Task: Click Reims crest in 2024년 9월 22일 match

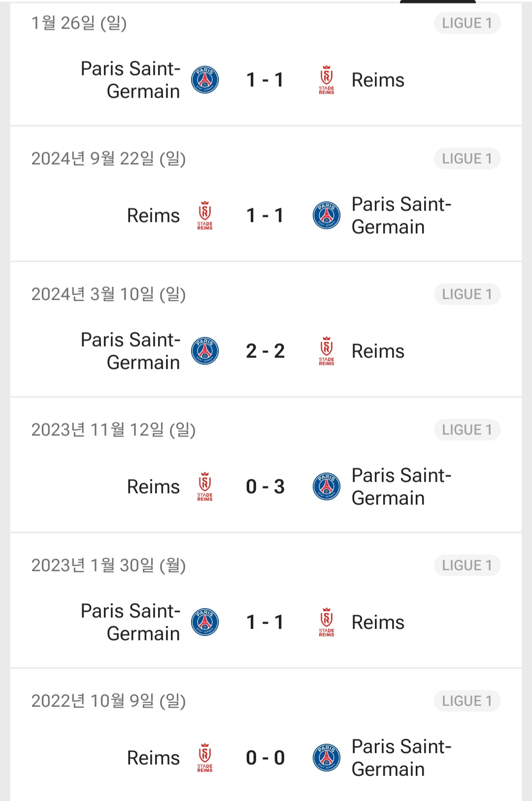Action: [x=205, y=215]
